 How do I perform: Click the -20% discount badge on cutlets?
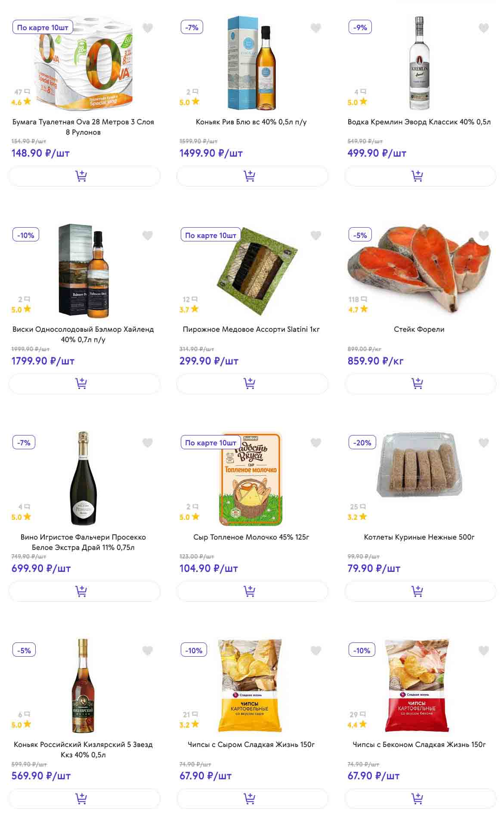[x=362, y=443]
